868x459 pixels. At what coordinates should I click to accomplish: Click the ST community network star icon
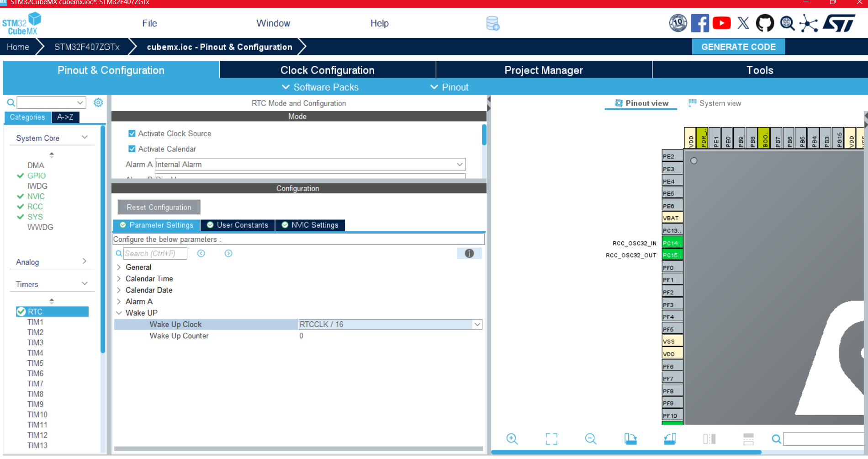pyautogui.click(x=808, y=23)
